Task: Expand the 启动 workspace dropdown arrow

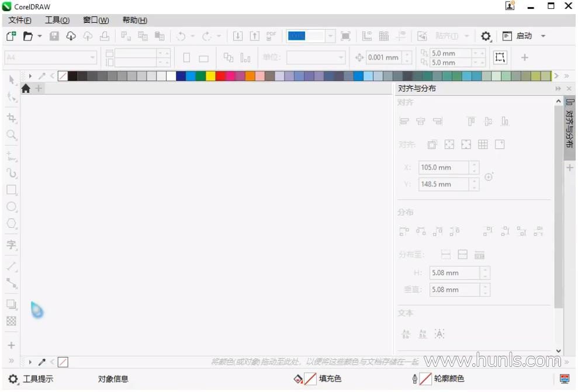Action: pyautogui.click(x=543, y=36)
